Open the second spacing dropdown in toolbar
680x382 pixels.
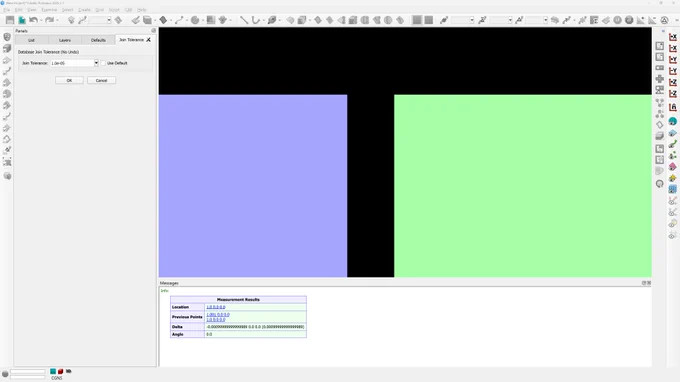pos(510,20)
